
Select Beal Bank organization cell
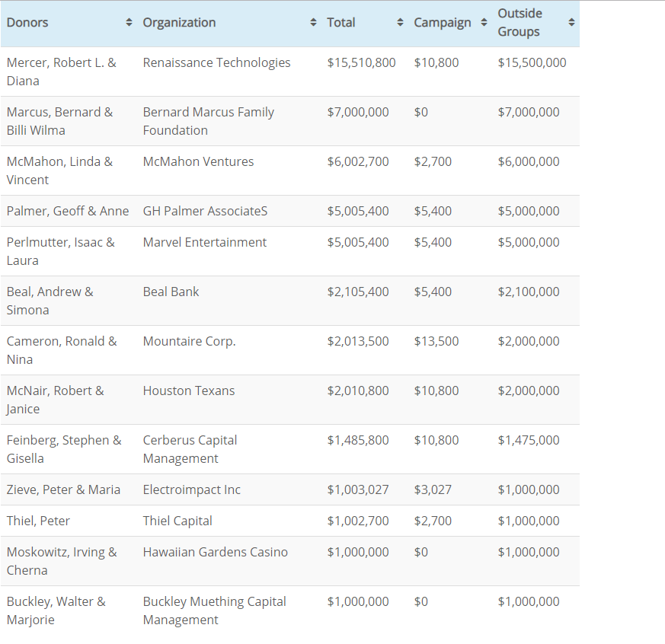click(171, 292)
